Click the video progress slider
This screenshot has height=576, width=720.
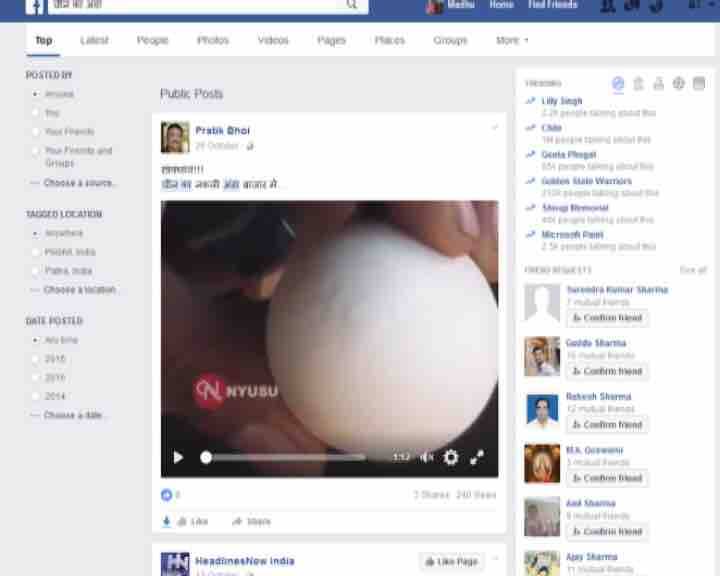coord(283,457)
